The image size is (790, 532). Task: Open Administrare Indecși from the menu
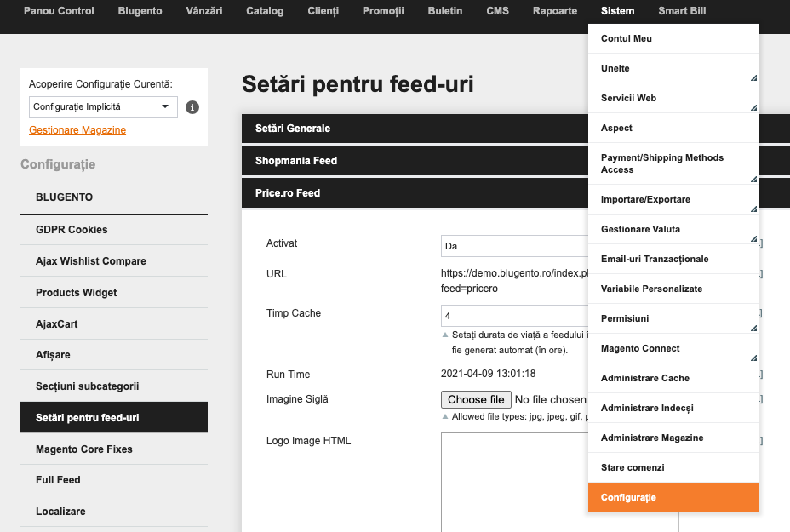(x=673, y=408)
